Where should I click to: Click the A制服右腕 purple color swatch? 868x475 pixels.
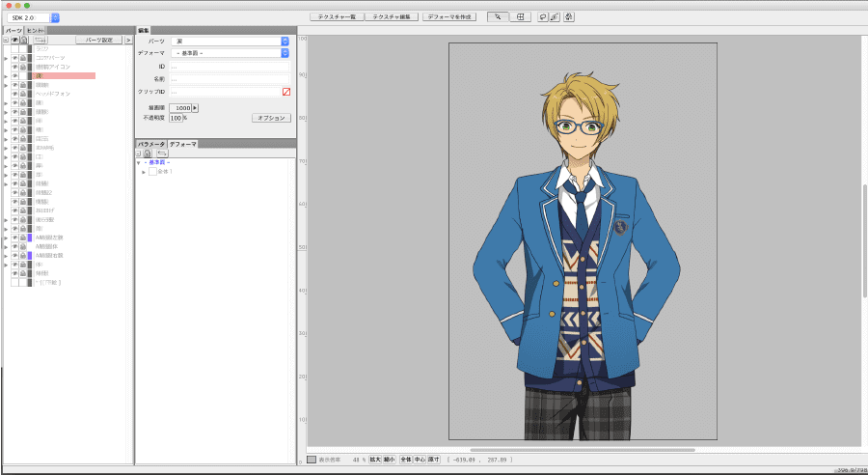point(30,256)
